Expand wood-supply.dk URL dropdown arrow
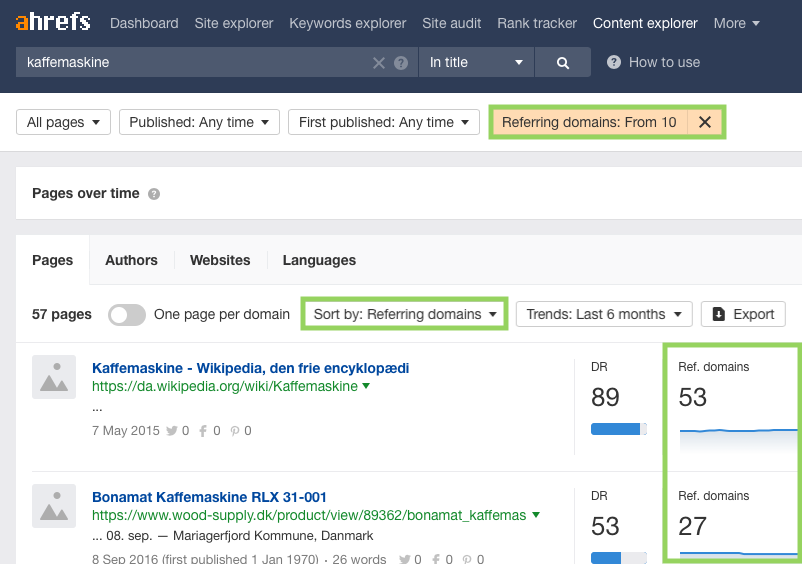This screenshot has height=564, width=802. pyautogui.click(x=536, y=515)
